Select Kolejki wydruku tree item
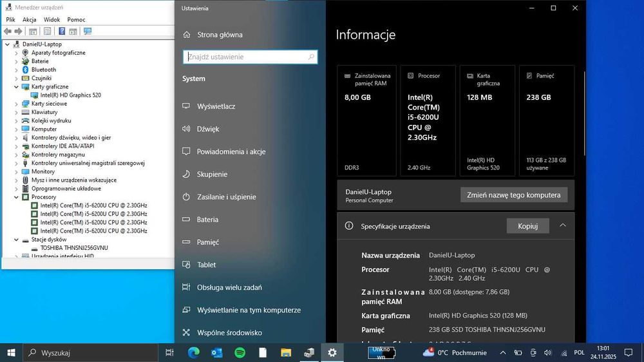 coord(52,120)
